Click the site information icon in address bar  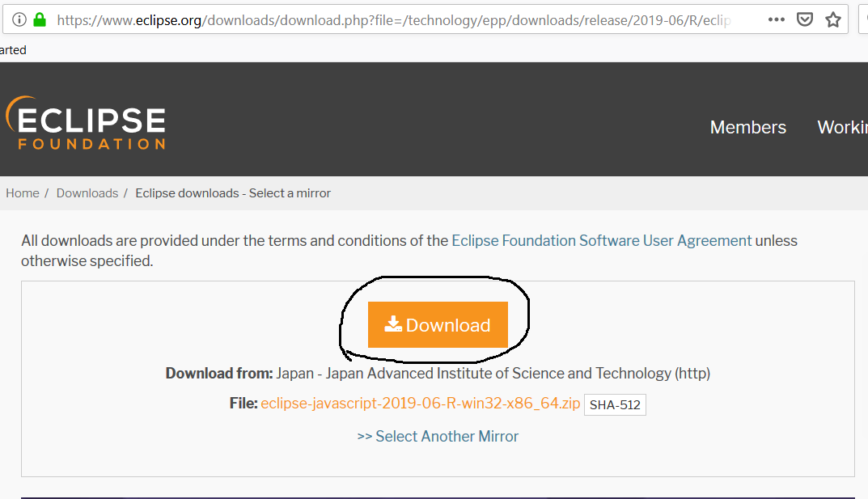[x=19, y=20]
